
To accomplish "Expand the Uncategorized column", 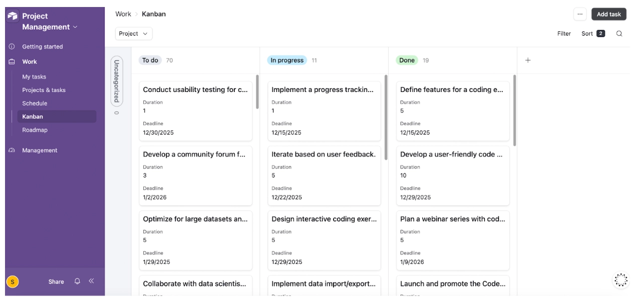I will tap(116, 89).
